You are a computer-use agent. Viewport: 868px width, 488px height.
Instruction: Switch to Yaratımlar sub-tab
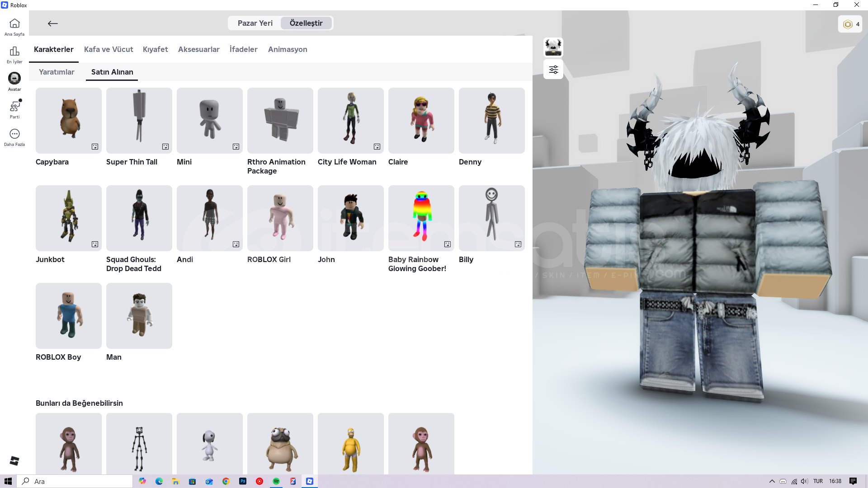pos(57,72)
